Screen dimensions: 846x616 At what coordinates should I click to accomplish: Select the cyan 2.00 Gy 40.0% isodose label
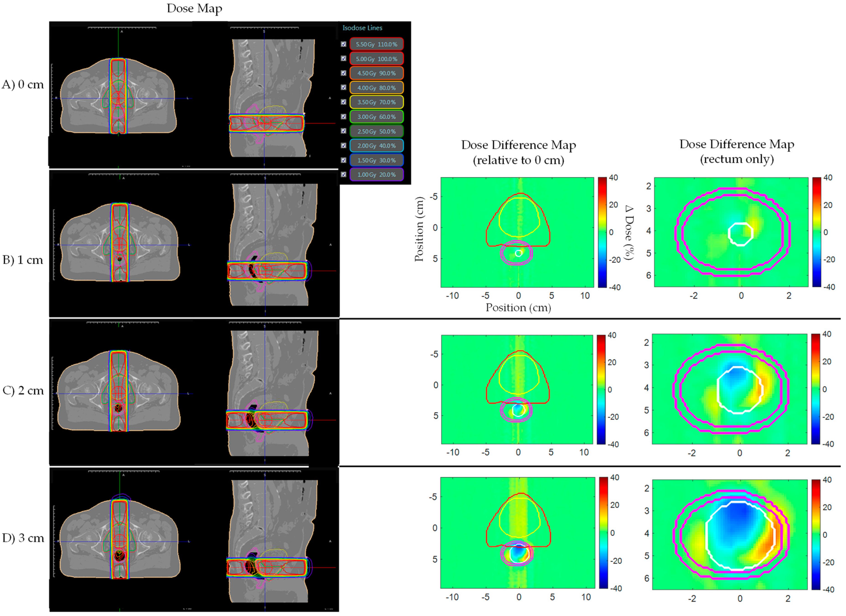(x=376, y=146)
